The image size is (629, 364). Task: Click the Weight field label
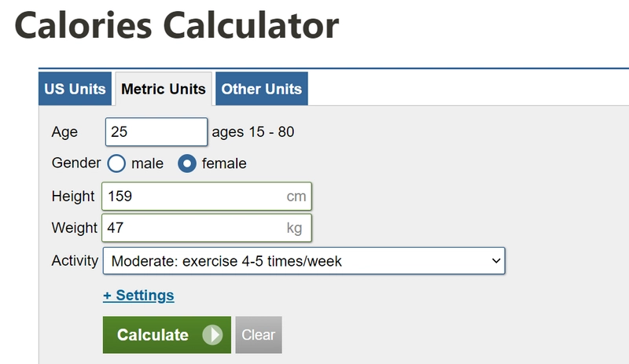(75, 228)
